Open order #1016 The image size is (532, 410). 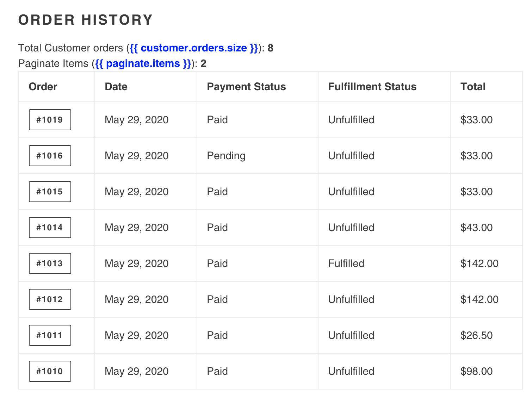coord(50,156)
